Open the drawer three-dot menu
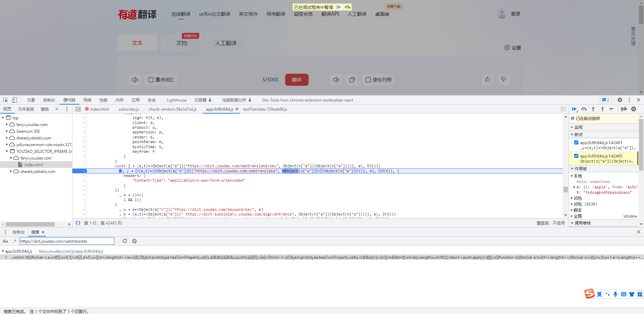644x314 pixels. pos(5,232)
